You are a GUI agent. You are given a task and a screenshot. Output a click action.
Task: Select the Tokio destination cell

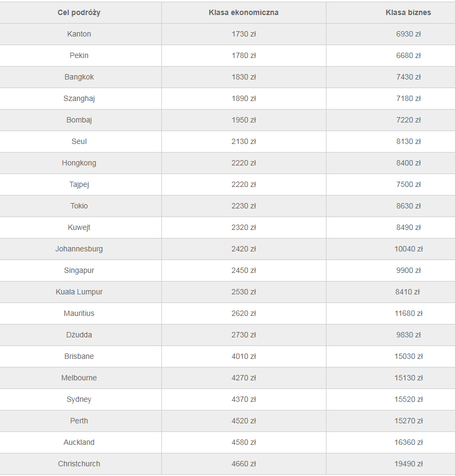tap(79, 206)
